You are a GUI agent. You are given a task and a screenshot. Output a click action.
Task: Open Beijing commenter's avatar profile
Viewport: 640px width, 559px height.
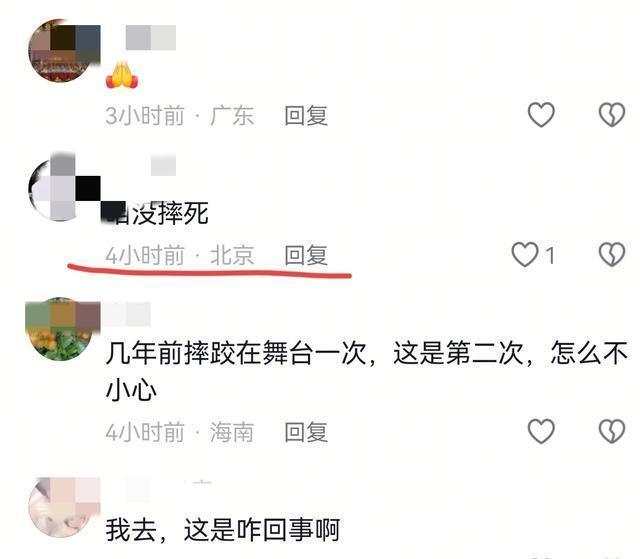point(63,189)
